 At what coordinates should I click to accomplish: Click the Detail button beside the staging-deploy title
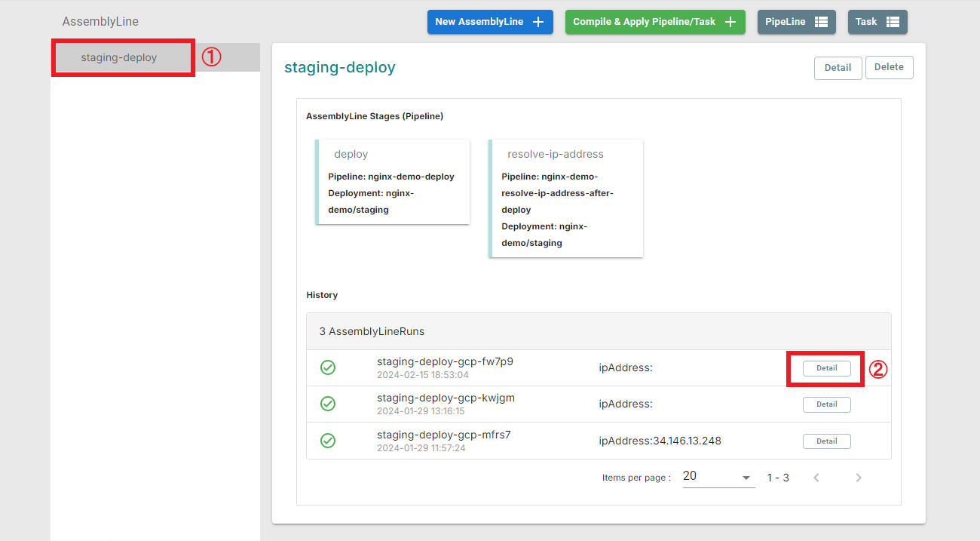pos(838,68)
